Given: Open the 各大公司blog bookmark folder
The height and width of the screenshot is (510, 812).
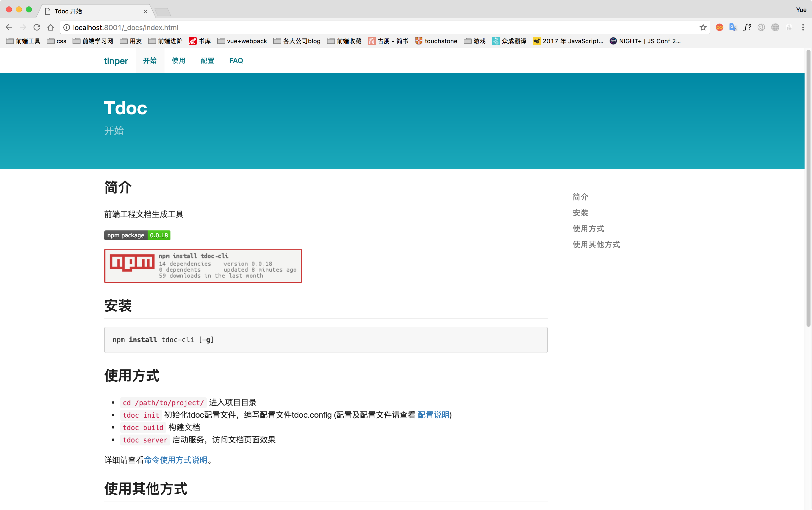Looking at the screenshot, I should [x=297, y=41].
